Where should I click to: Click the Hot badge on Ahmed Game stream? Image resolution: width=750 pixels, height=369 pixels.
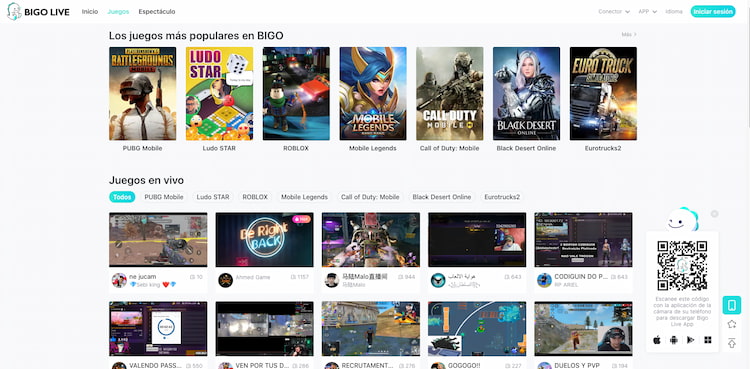tap(301, 219)
